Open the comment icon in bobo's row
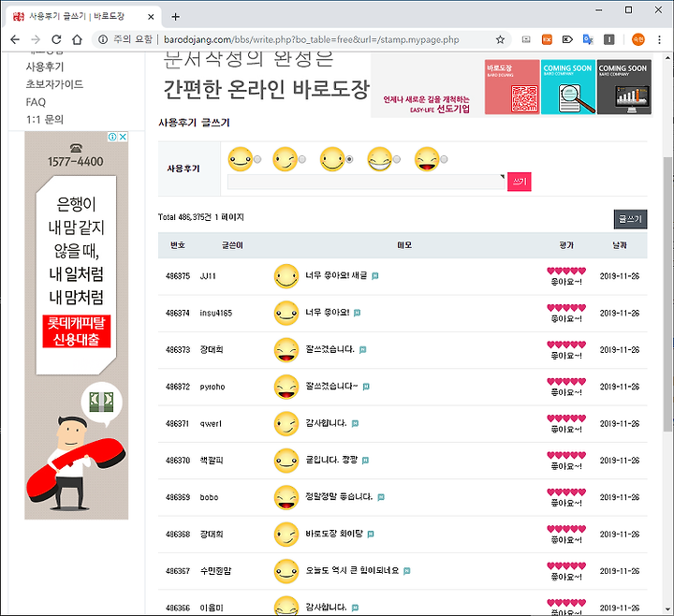 (381, 497)
